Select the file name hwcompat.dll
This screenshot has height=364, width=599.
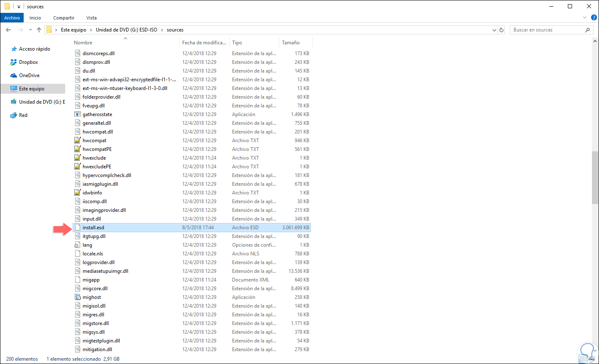tap(98, 132)
